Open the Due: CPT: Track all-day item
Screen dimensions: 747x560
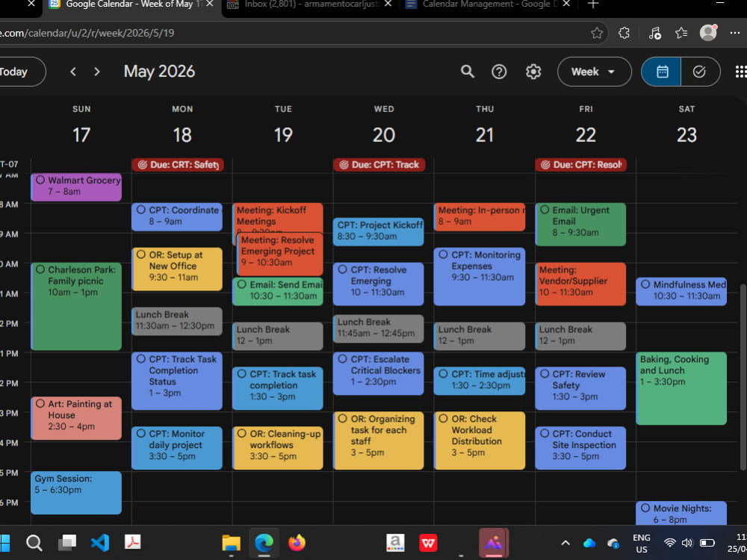pos(379,165)
